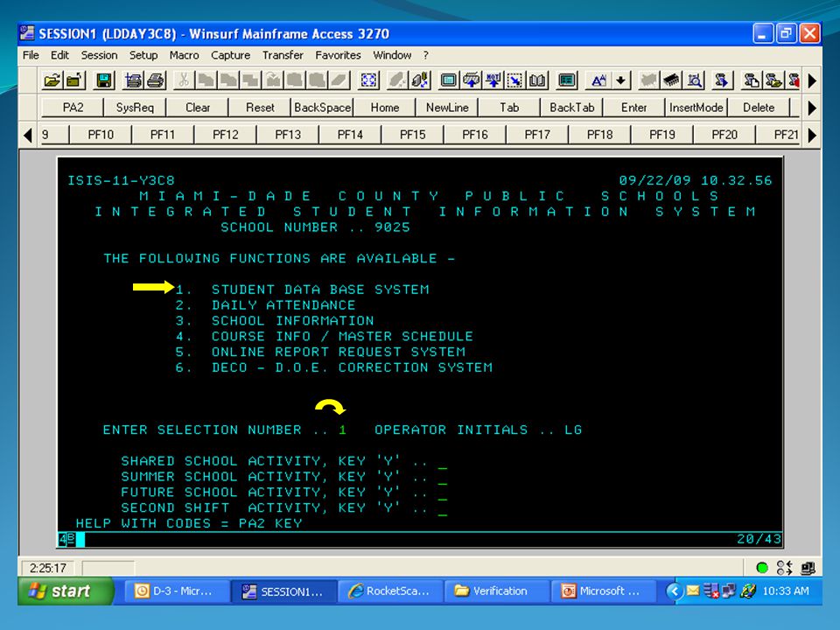Click the keyboard with blue arrow icon
This screenshot has width=840, height=630.
pyautogui.click(x=471, y=80)
